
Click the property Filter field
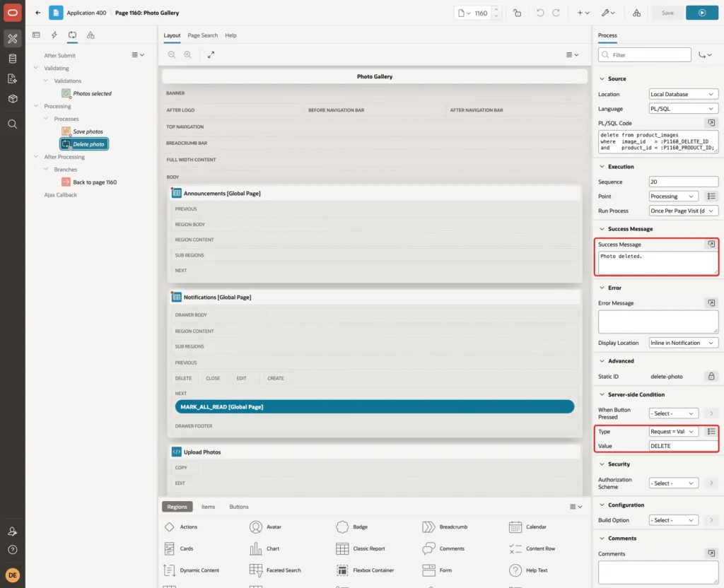pos(645,55)
